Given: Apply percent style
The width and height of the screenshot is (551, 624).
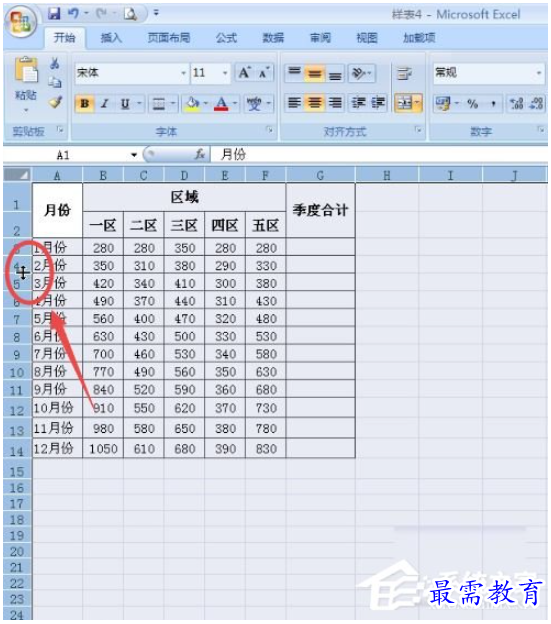Looking at the screenshot, I should pos(473,104).
